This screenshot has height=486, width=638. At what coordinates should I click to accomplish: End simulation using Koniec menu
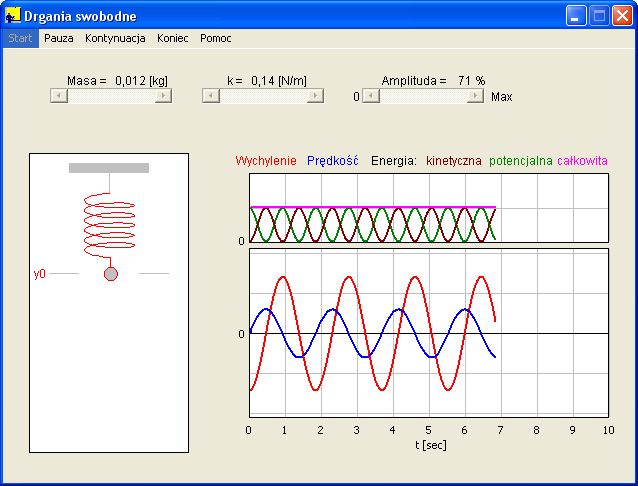click(172, 38)
